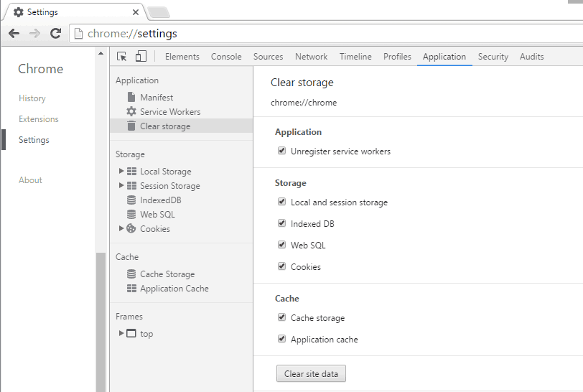Viewport: 583px width, 392px height.
Task: Click the chrome://settings address bar
Action: [x=327, y=34]
